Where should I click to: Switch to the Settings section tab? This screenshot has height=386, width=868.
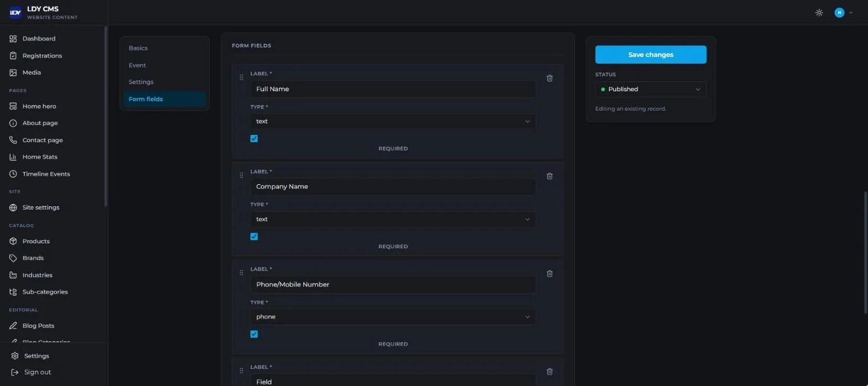(x=164, y=82)
